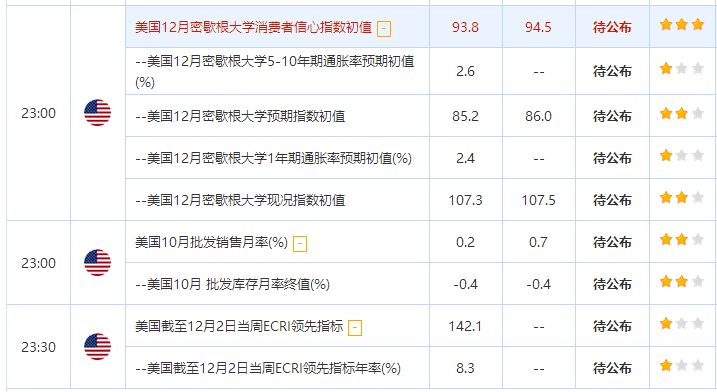Click the previous value 142.1 cell

[466, 326]
